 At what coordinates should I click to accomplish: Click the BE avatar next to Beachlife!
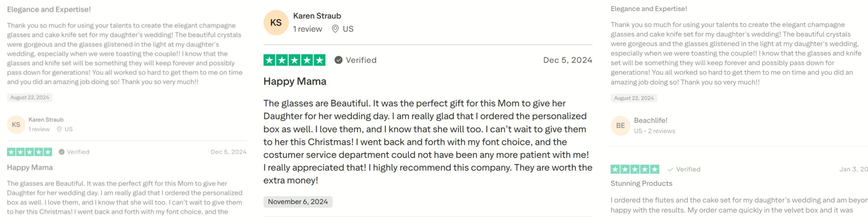620,126
